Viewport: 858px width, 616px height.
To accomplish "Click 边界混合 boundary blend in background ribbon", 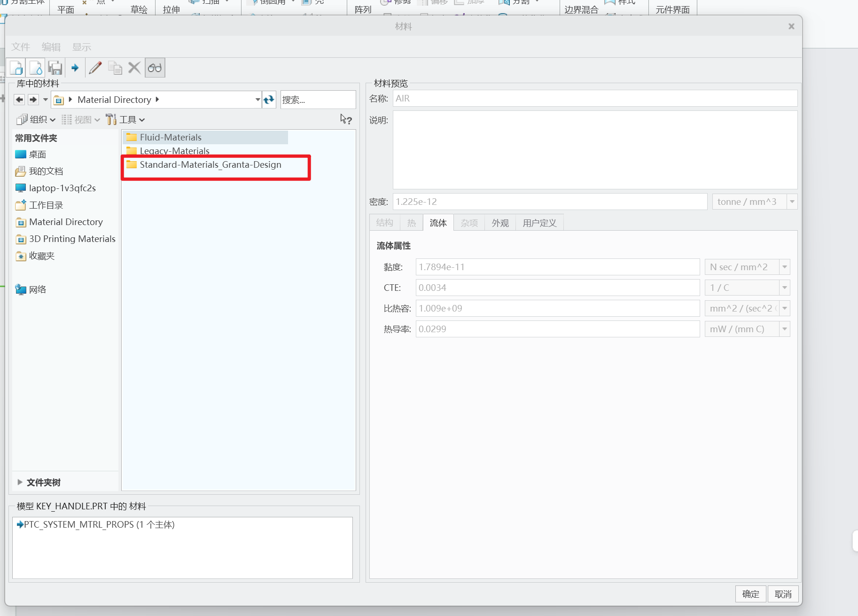I will pos(581,9).
